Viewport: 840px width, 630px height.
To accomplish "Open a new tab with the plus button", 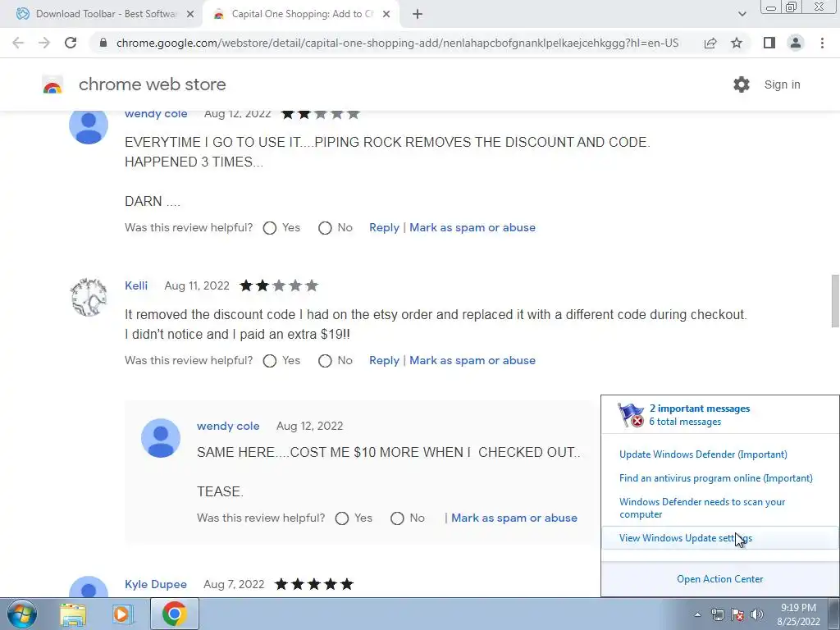I will click(418, 14).
